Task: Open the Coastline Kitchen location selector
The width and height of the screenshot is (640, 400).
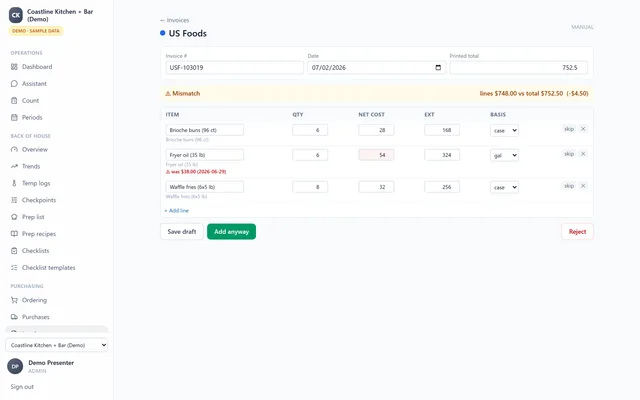Action: (x=57, y=345)
